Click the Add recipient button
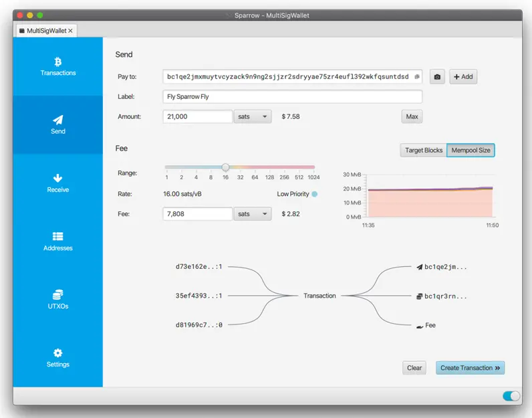 [463, 77]
